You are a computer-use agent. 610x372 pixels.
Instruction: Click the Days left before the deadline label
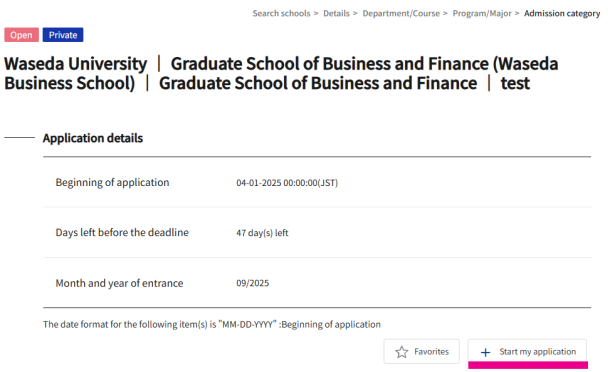[x=122, y=232]
